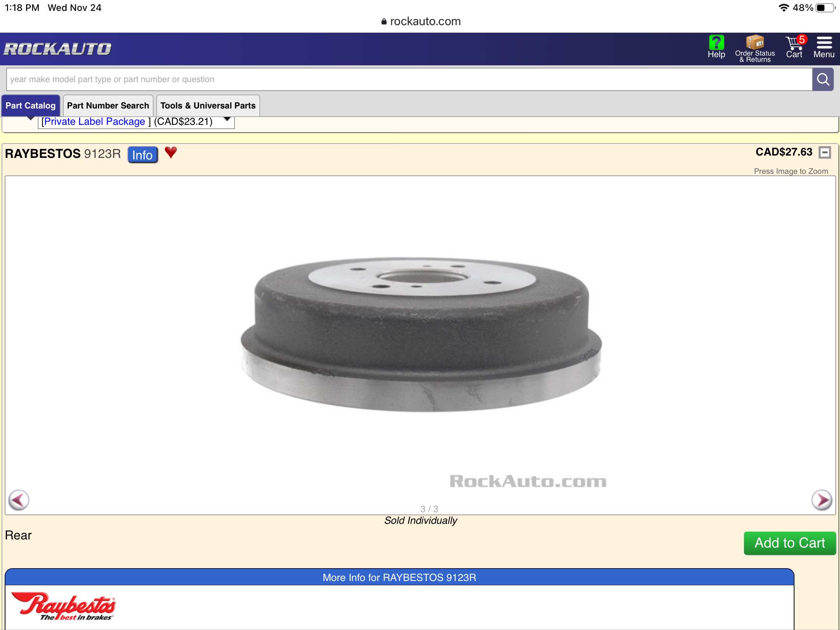Screen dimensions: 840x630
Task: Click the Rear position label
Action: [18, 535]
